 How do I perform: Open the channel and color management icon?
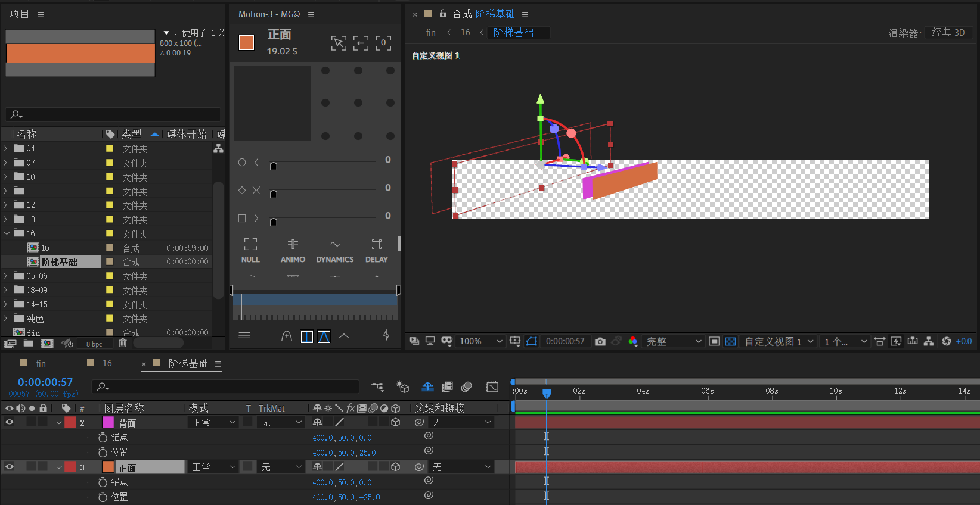(x=633, y=341)
